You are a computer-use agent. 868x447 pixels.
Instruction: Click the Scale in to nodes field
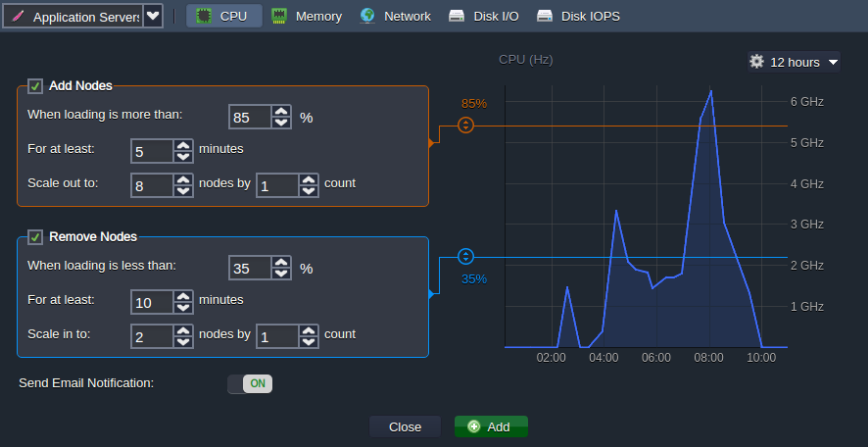pos(152,337)
